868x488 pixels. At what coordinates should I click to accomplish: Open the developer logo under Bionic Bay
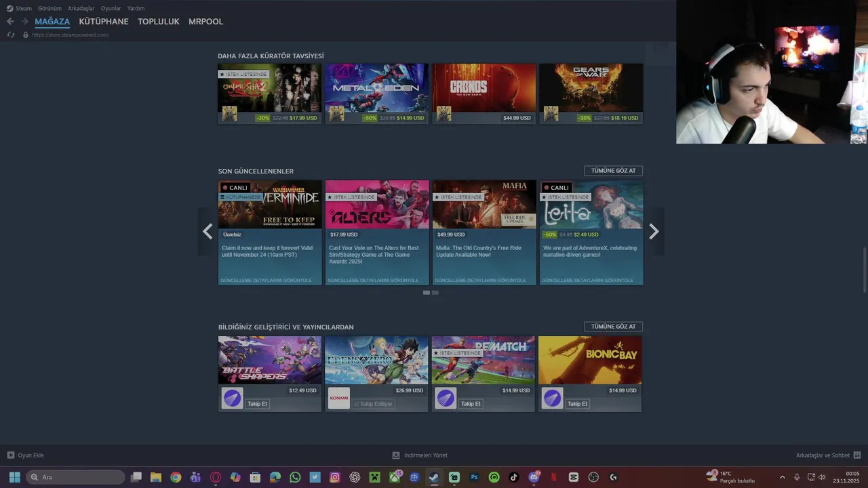coord(552,399)
